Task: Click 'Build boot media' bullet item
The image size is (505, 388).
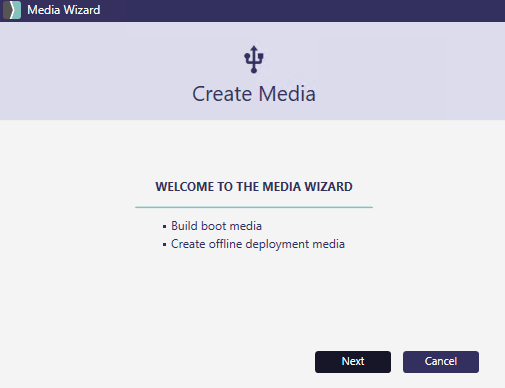Action: (x=216, y=226)
